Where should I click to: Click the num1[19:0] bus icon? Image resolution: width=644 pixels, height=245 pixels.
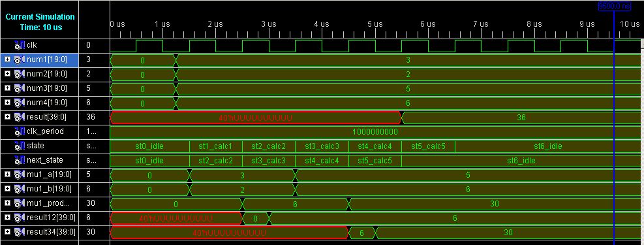point(20,60)
